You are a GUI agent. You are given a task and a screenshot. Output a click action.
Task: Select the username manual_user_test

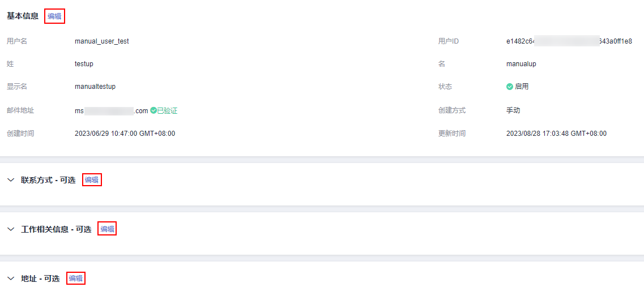[x=102, y=41]
